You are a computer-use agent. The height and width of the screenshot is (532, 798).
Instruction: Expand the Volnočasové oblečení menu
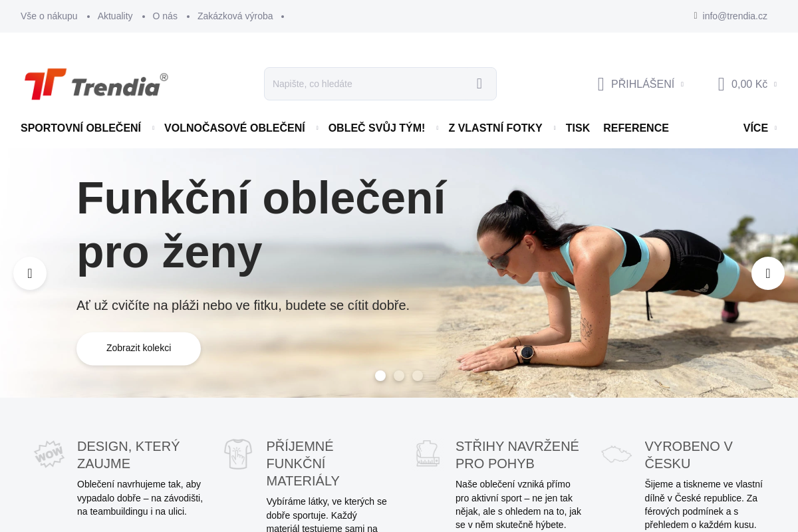235,128
